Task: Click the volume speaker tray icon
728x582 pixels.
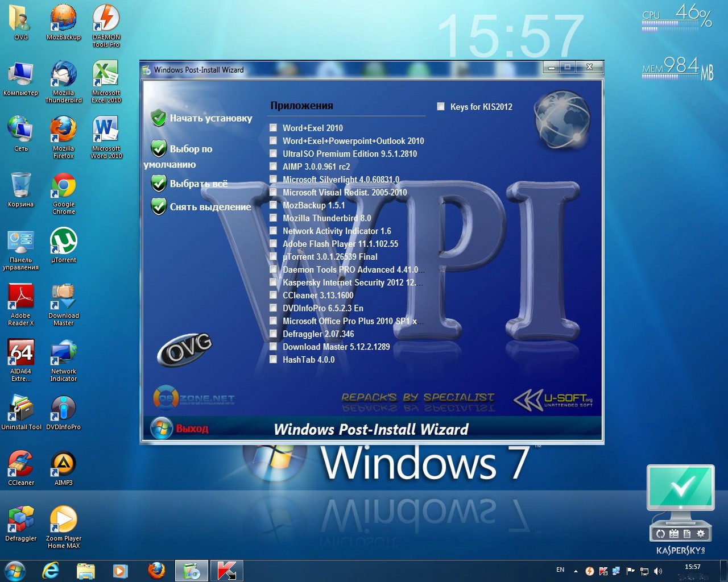Action: (658, 571)
